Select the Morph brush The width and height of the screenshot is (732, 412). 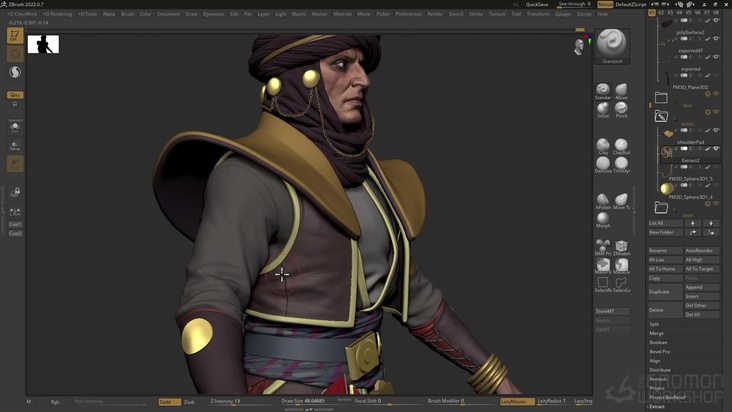pyautogui.click(x=603, y=220)
